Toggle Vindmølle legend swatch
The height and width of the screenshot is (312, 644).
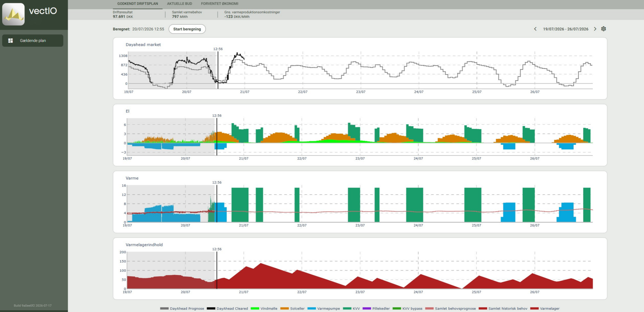(255, 308)
